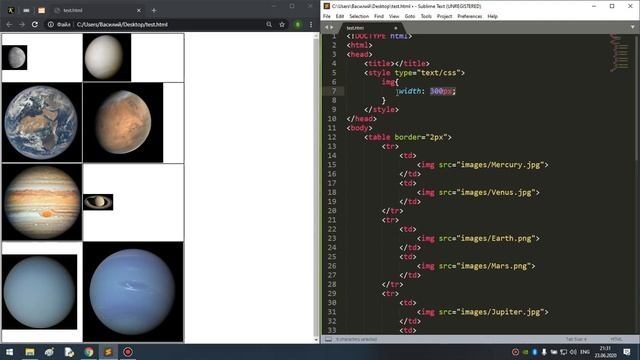640x360 pixels.
Task: Click the images/Jupiter.jpg source text
Action: point(500,312)
